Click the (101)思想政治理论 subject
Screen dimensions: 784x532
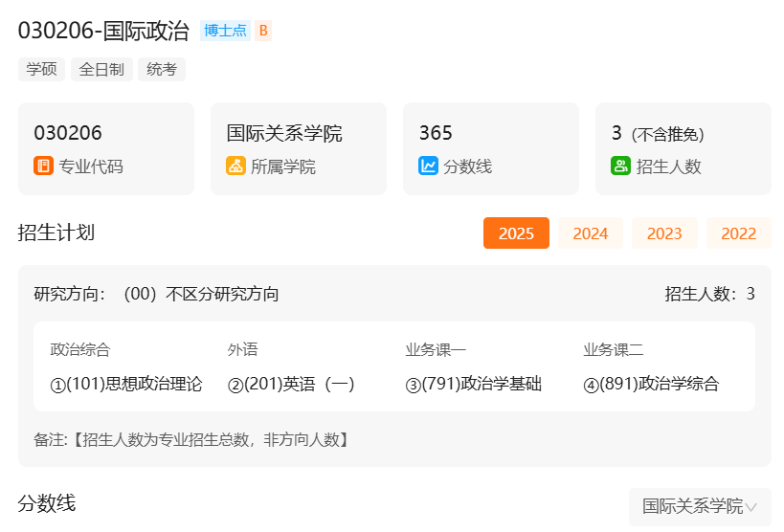tap(126, 385)
